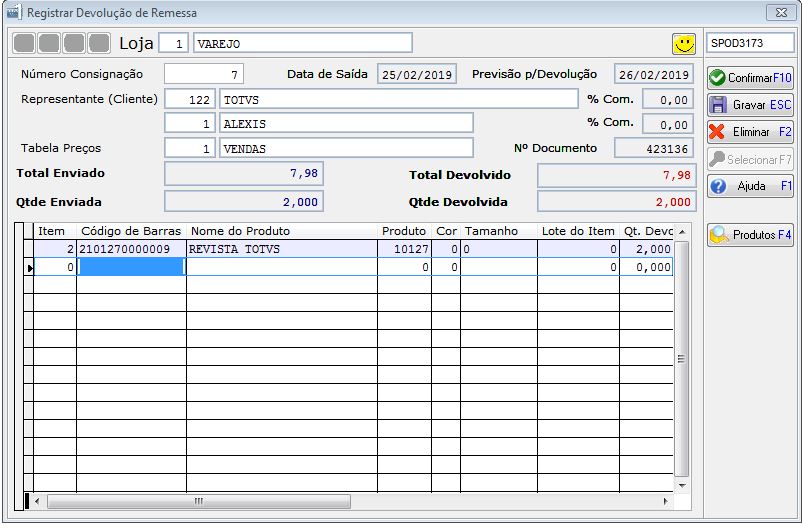Click the Qtde Enviada value field
The height and width of the screenshot is (530, 802).
coord(244,202)
